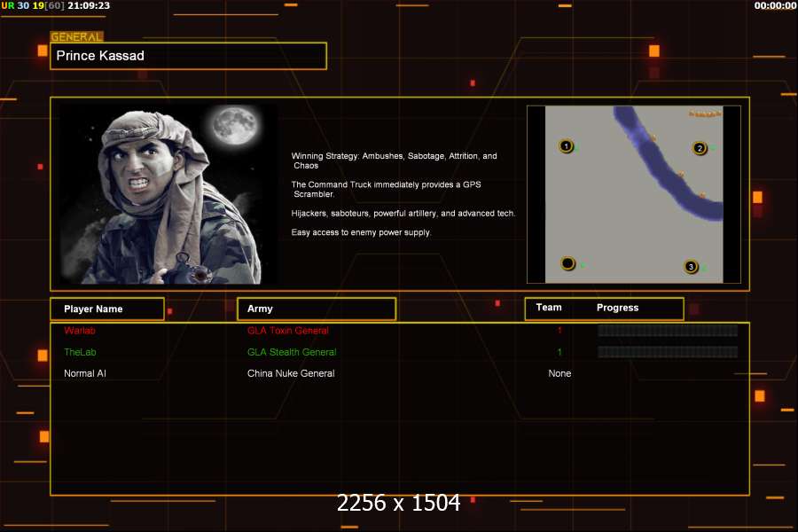Click the moon in the portrait image
This screenshot has width=798, height=532.
coord(235,125)
